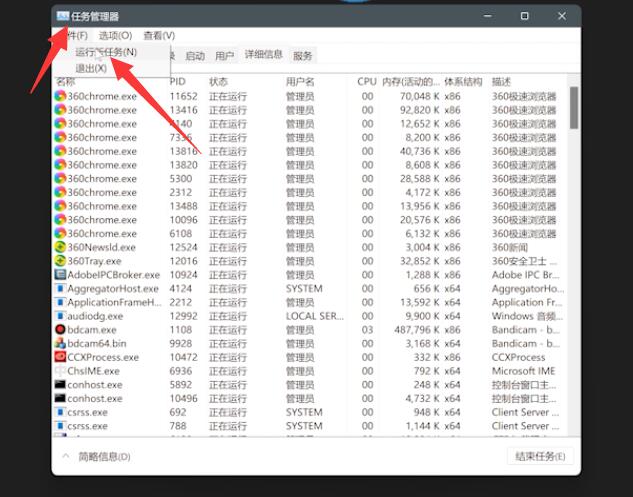Switch to the 详细信息 tab

coord(264,55)
